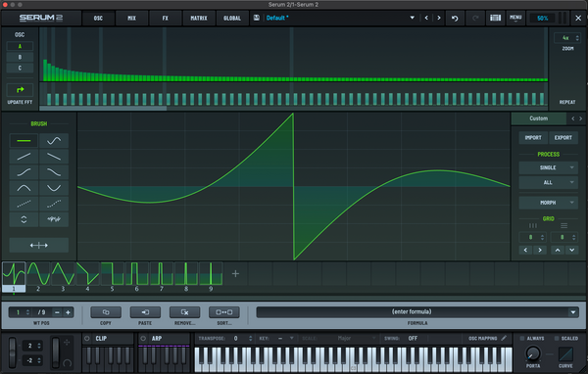This screenshot has height=374, width=588.
Task: Click the Update FFT arrow icon
Action: [20, 90]
